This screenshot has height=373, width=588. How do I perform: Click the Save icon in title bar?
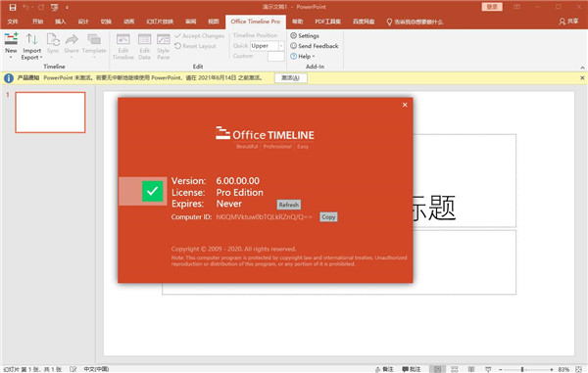click(13, 7)
